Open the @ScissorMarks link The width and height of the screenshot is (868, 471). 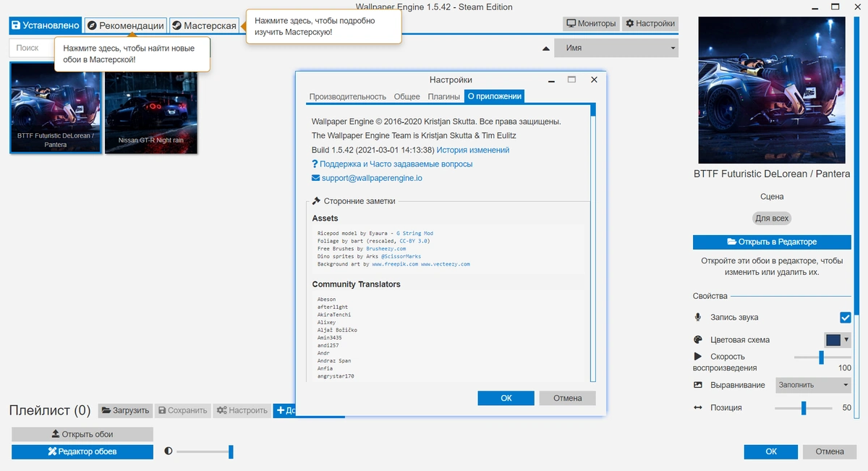click(x=401, y=257)
